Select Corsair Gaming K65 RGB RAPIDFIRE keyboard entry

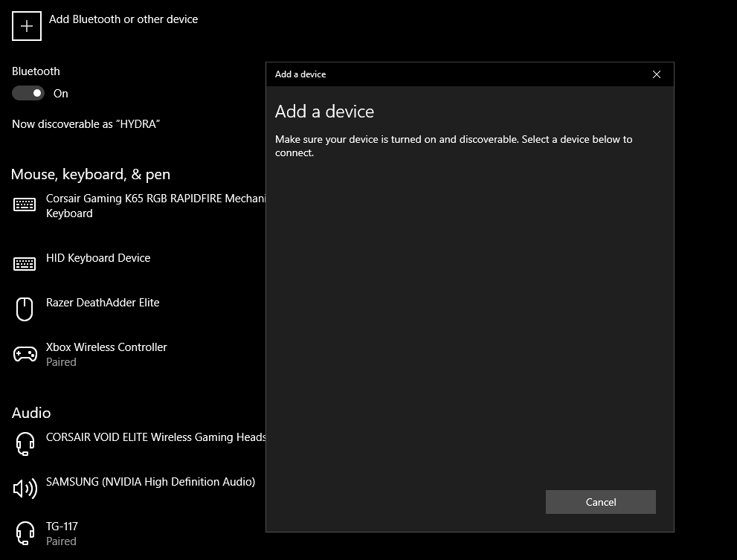click(x=138, y=206)
